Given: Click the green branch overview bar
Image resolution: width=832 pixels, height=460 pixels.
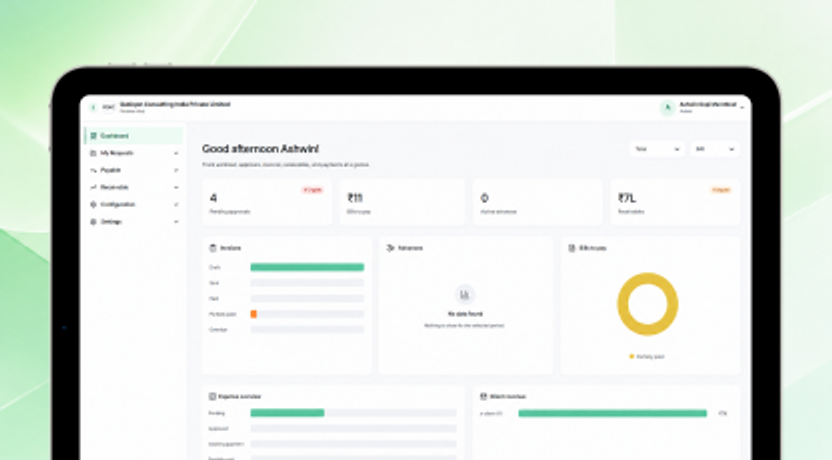Looking at the screenshot, I should (612, 413).
